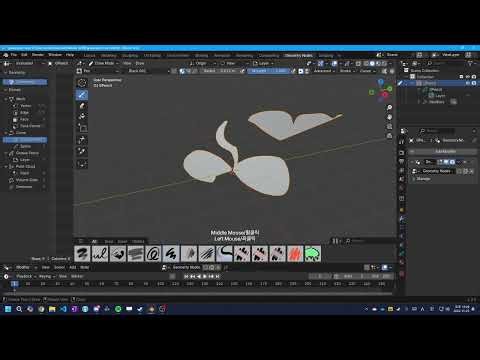Screen dimensions: 480x360
Task: Select the Erase tool in the viewport toolbar
Action: click(x=82, y=106)
